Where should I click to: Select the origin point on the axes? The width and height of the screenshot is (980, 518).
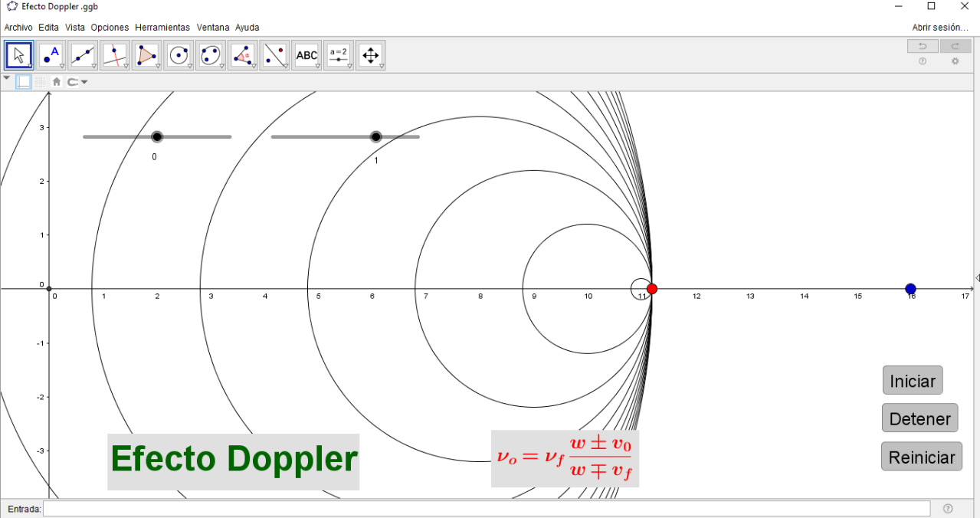point(49,289)
